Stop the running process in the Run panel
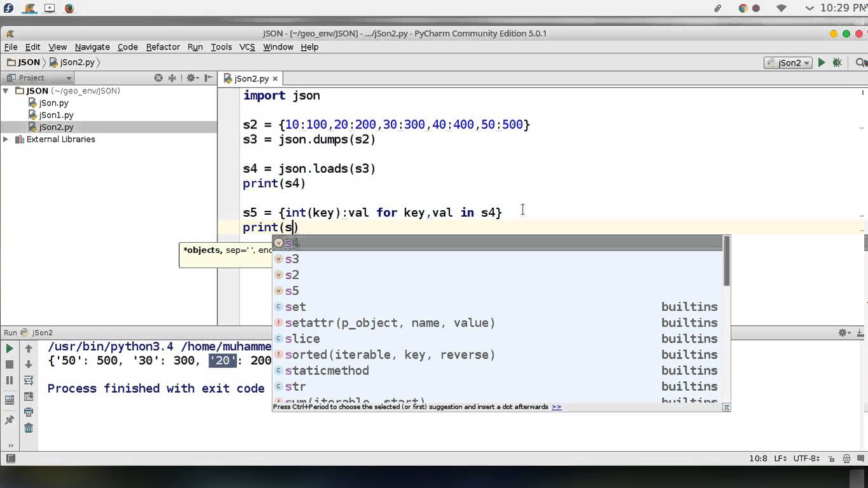This screenshot has height=488, width=868. [9, 363]
